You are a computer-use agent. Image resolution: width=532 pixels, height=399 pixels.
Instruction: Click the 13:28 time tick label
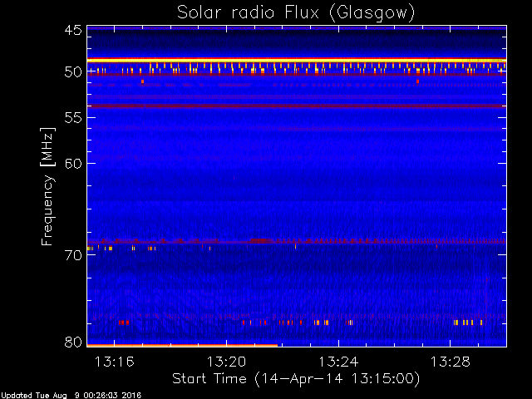451,362
